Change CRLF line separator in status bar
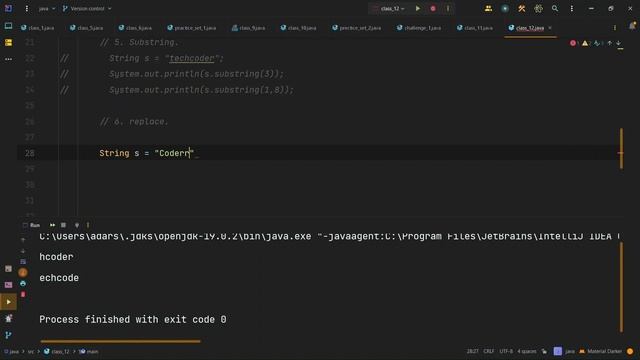The height and width of the screenshot is (360, 640). (489, 351)
